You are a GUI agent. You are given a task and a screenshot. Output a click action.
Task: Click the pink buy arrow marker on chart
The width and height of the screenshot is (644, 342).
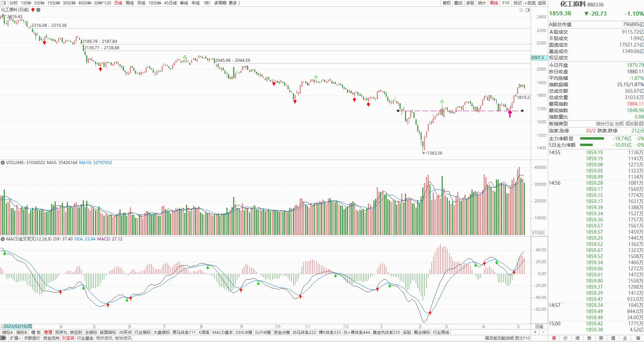510,114
